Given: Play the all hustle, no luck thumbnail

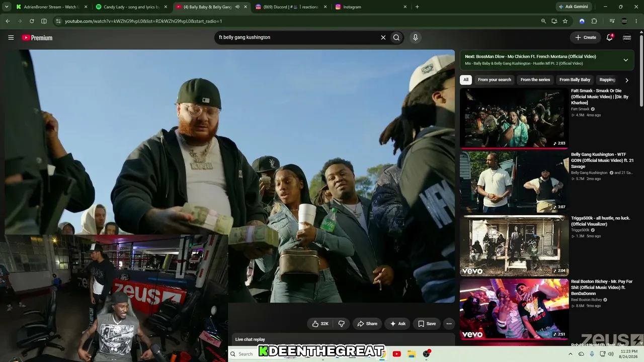Looking at the screenshot, I should 514,246.
